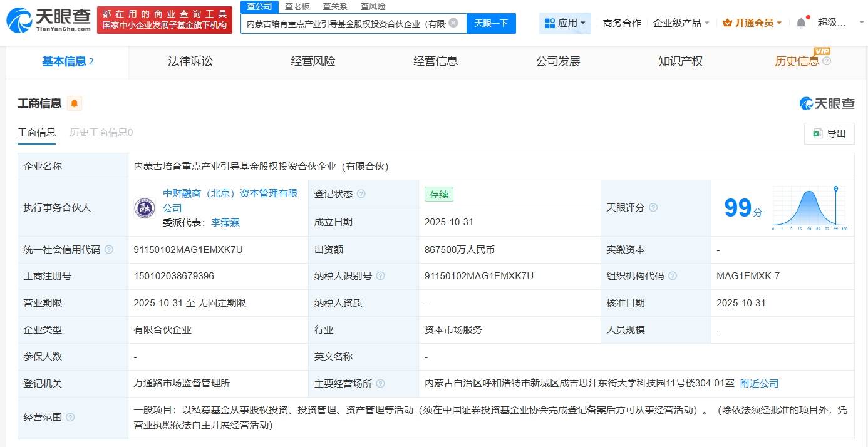Switch to 历史工商信息 sub-tab

[x=101, y=133]
